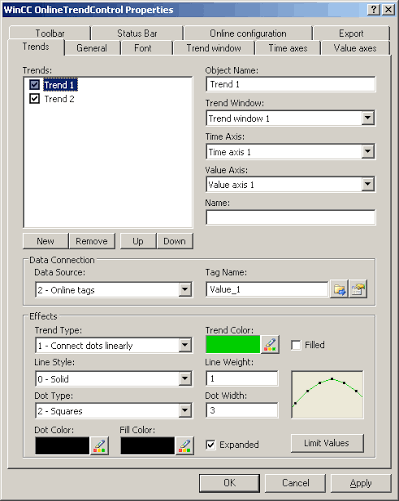The width and height of the screenshot is (399, 501).
Task: Open the Online configuration tab
Action: (x=248, y=33)
